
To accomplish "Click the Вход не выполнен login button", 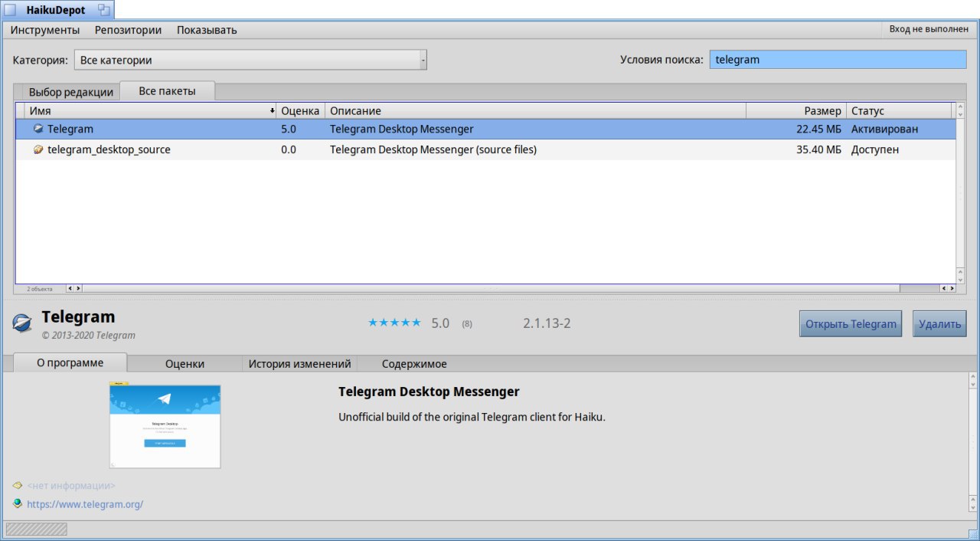I will (x=929, y=30).
